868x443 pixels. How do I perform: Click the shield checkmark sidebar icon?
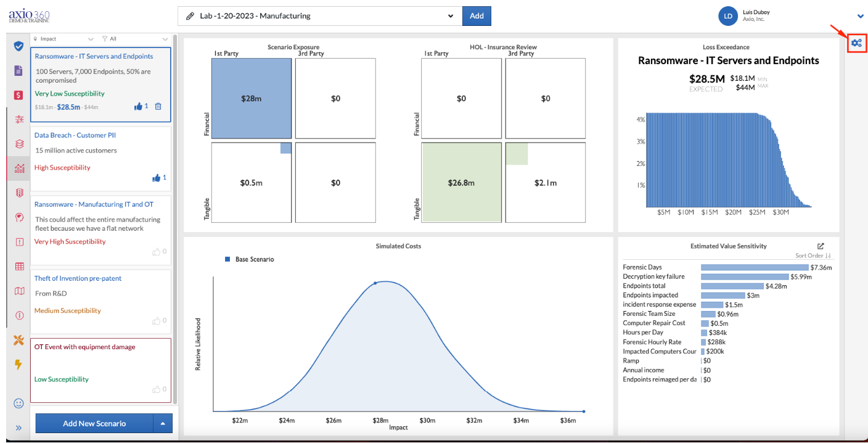pyautogui.click(x=19, y=47)
